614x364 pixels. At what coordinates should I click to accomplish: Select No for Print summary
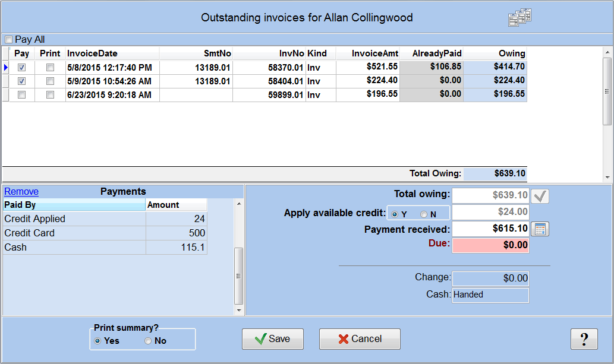tap(148, 341)
